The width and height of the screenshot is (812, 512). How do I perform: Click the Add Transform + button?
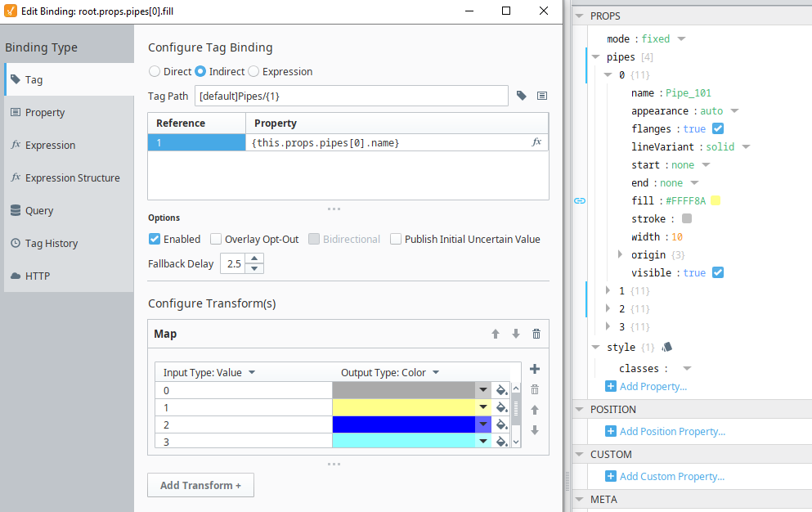pos(200,485)
